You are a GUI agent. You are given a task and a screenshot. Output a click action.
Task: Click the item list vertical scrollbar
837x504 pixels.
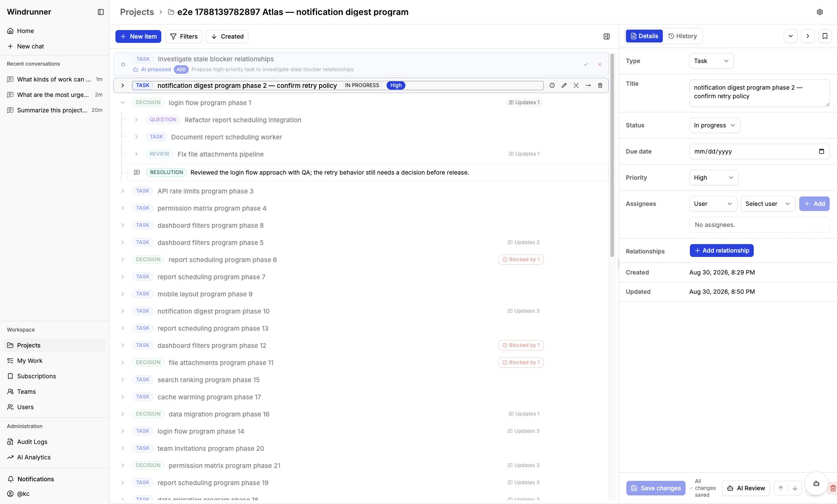(612, 156)
